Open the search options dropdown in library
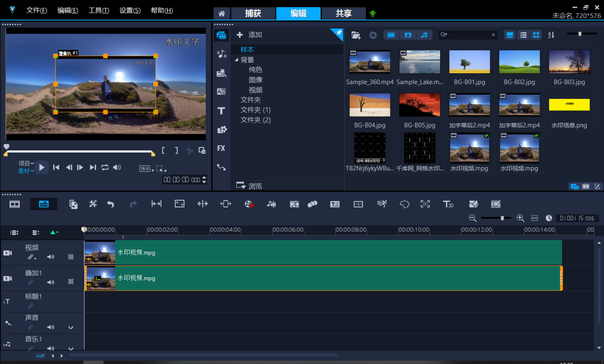Screen dimensions: 604x364 (x=444, y=35)
